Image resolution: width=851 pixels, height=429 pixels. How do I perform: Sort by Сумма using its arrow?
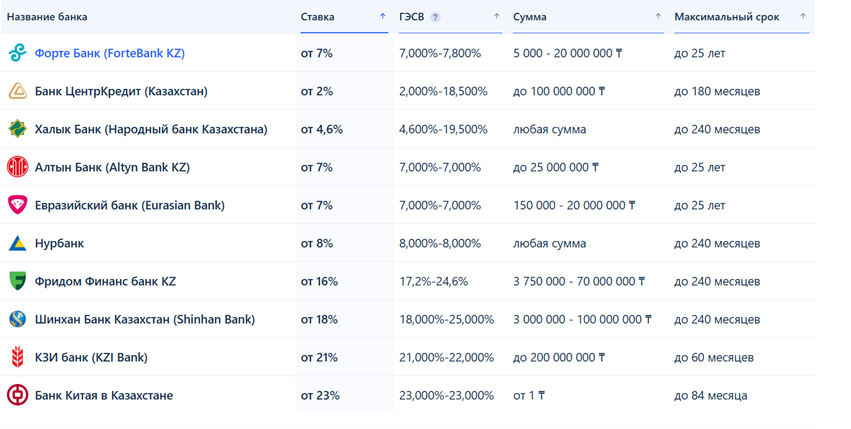(x=658, y=16)
